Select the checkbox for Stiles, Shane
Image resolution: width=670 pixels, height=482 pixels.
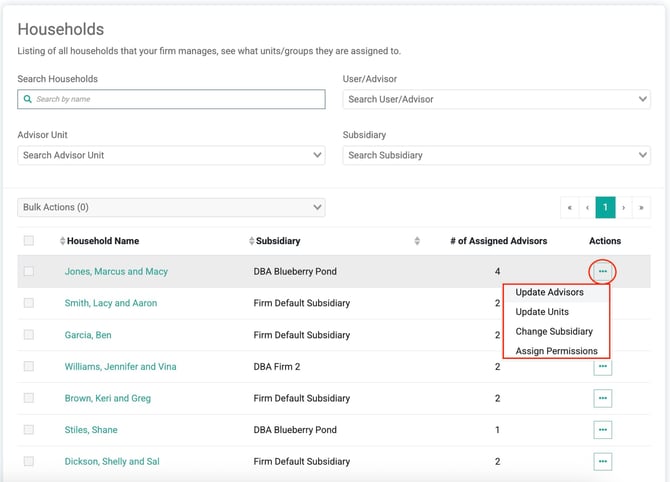pyautogui.click(x=28, y=430)
